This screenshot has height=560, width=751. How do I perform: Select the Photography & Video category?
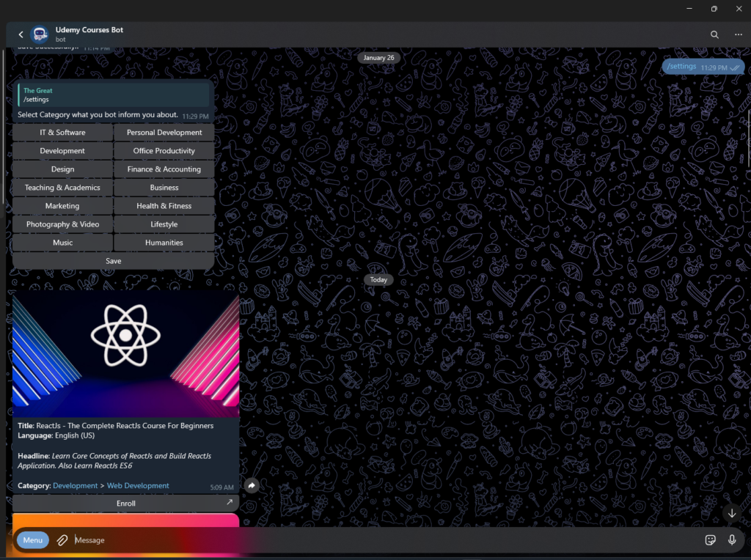63,224
